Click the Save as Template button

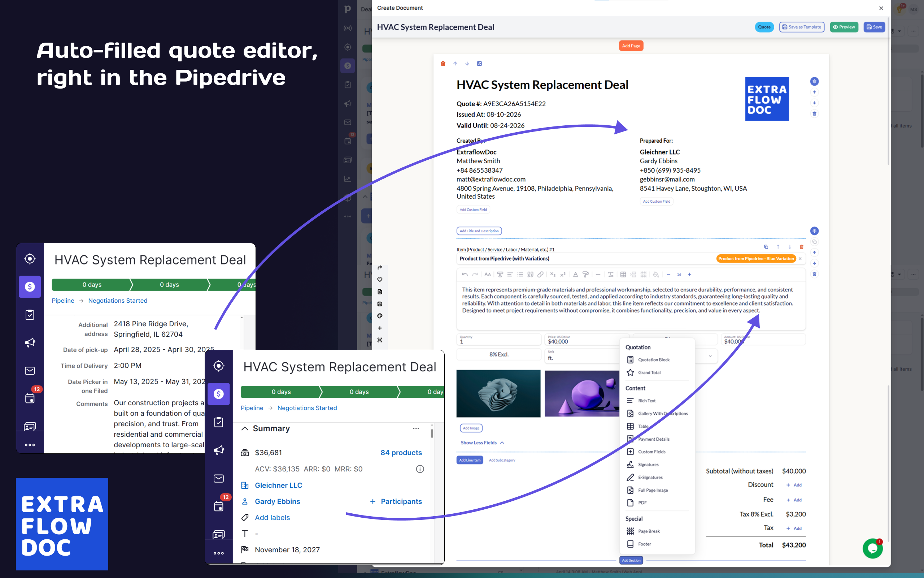(801, 27)
